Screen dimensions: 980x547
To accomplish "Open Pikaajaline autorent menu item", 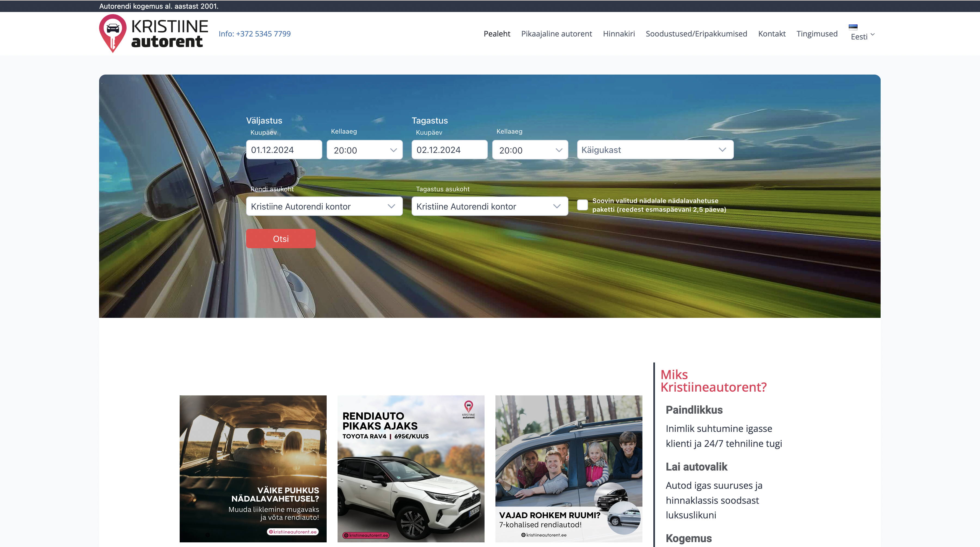I will (556, 33).
